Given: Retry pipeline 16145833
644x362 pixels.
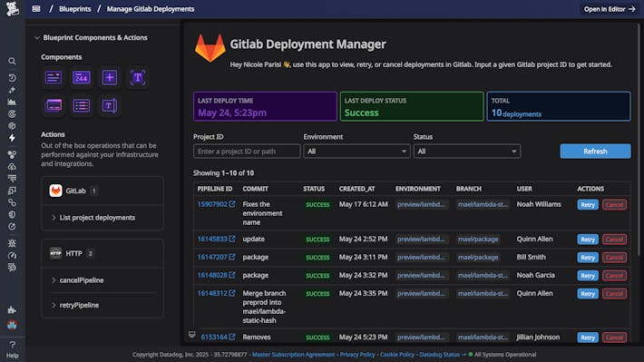Looking at the screenshot, I should [x=588, y=240].
